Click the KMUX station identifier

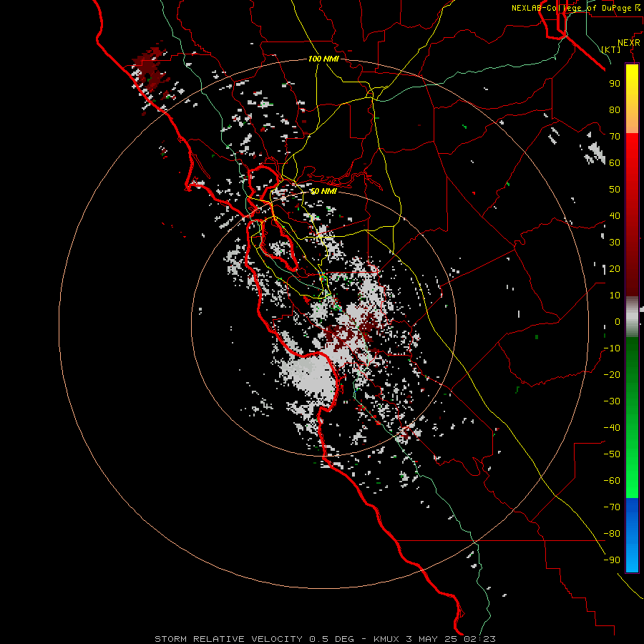coord(386,639)
